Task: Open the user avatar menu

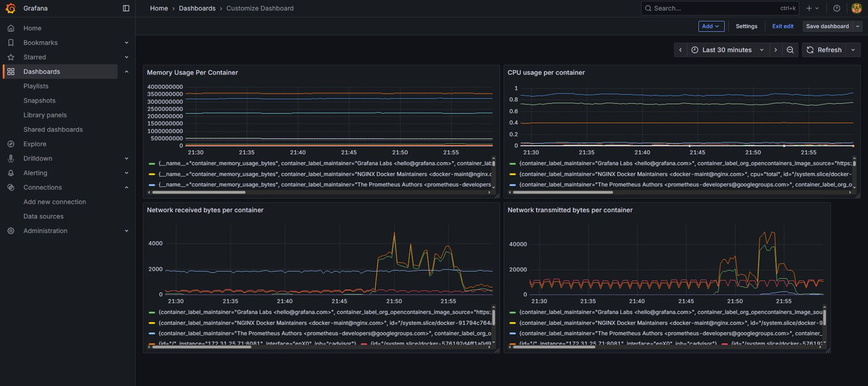Action: (x=856, y=8)
